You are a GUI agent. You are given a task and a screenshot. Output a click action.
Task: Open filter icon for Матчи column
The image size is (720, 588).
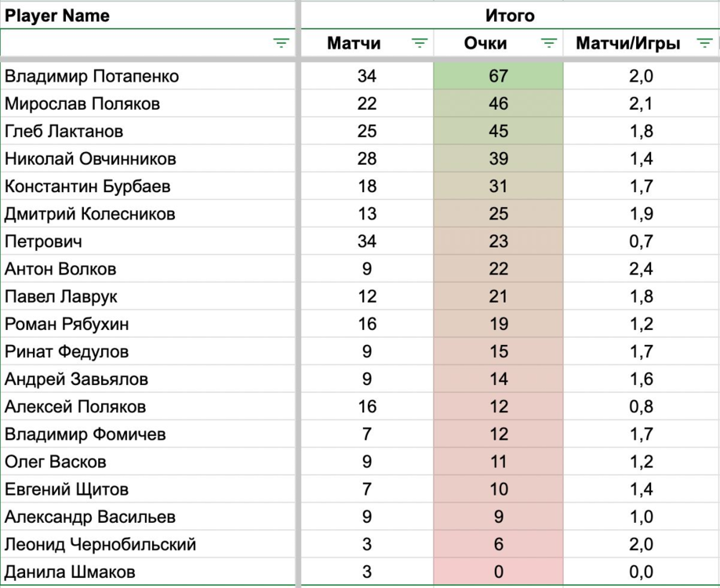420,44
